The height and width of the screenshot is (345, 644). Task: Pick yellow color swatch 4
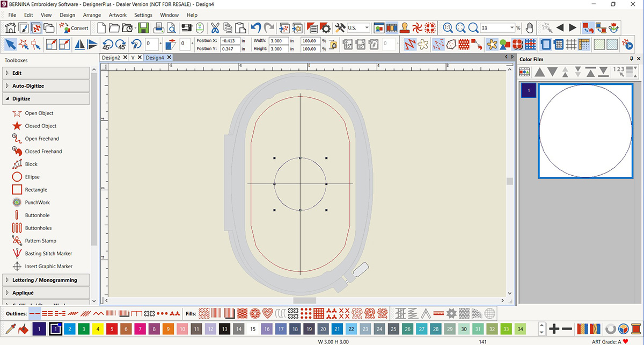point(98,328)
